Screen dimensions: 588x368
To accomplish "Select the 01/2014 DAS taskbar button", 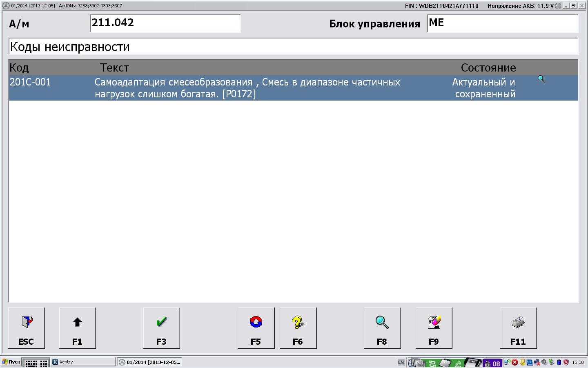I will [150, 362].
